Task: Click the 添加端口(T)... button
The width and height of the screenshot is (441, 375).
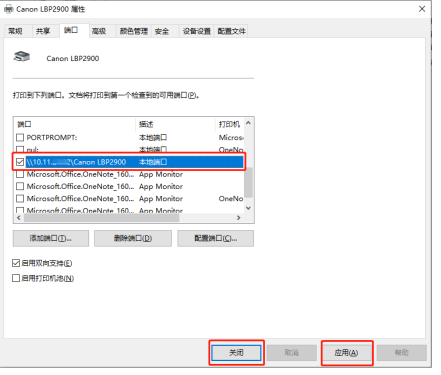Action: click(51, 238)
